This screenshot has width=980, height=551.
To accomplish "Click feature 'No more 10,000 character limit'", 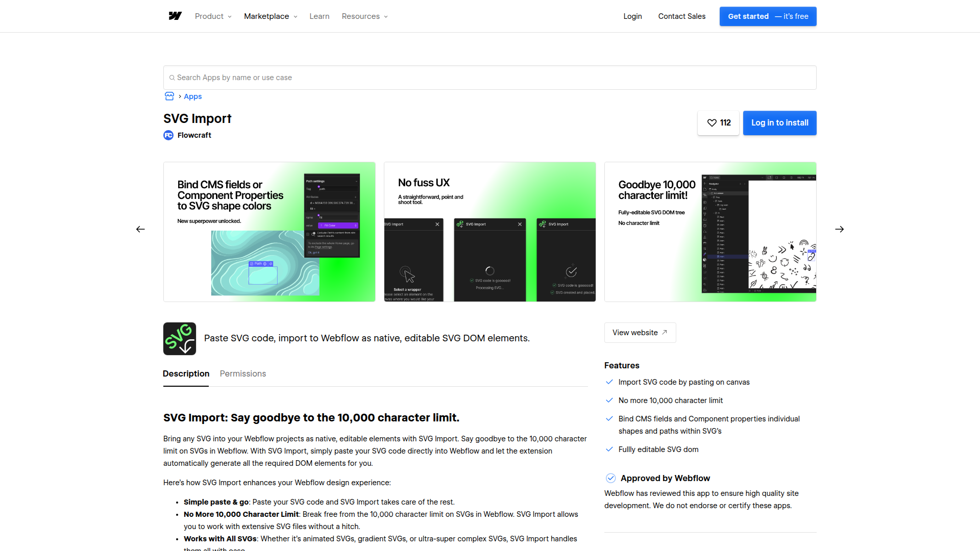I will [671, 400].
